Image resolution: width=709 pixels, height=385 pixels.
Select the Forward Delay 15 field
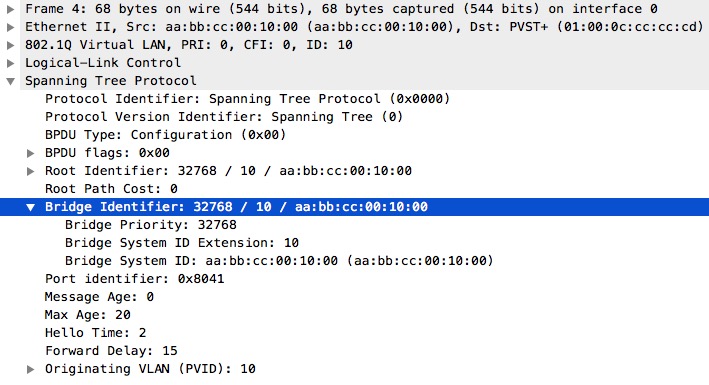point(111,351)
